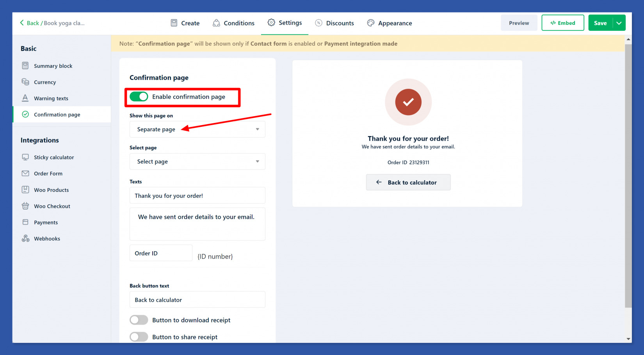Image resolution: width=644 pixels, height=355 pixels.
Task: Select the Summary block sidebar icon
Action: [25, 66]
